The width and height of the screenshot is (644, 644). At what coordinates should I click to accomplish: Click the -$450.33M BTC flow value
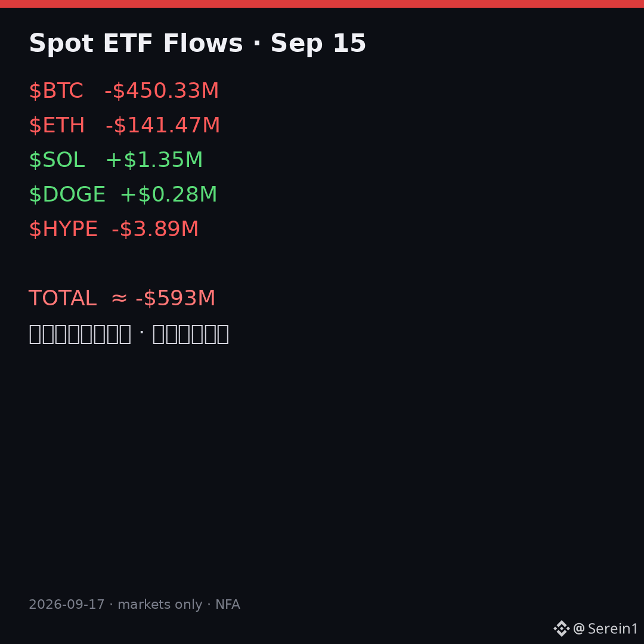[162, 91]
